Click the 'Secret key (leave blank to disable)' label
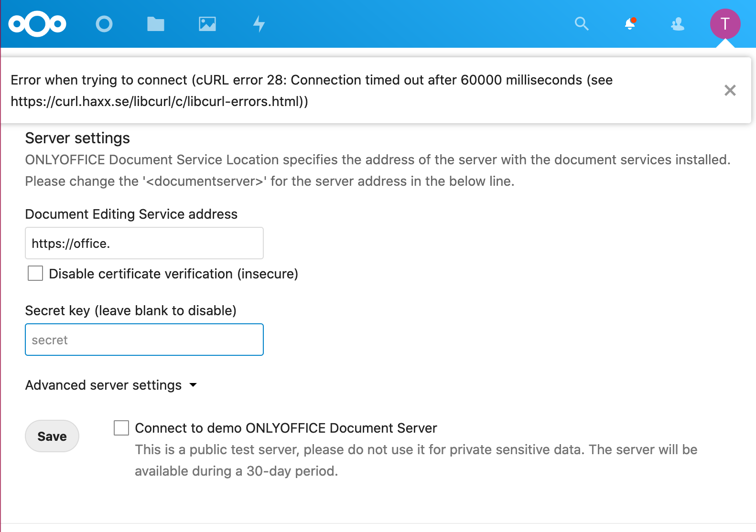 131,310
